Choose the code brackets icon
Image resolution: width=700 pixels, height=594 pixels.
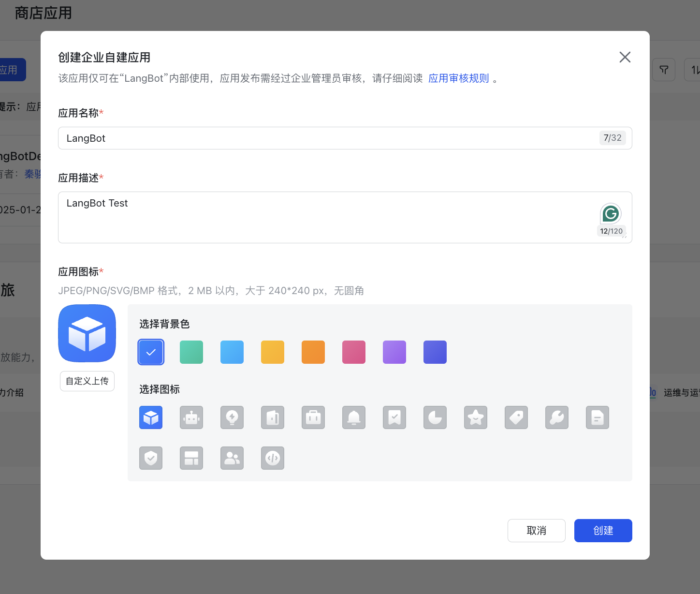(273, 458)
